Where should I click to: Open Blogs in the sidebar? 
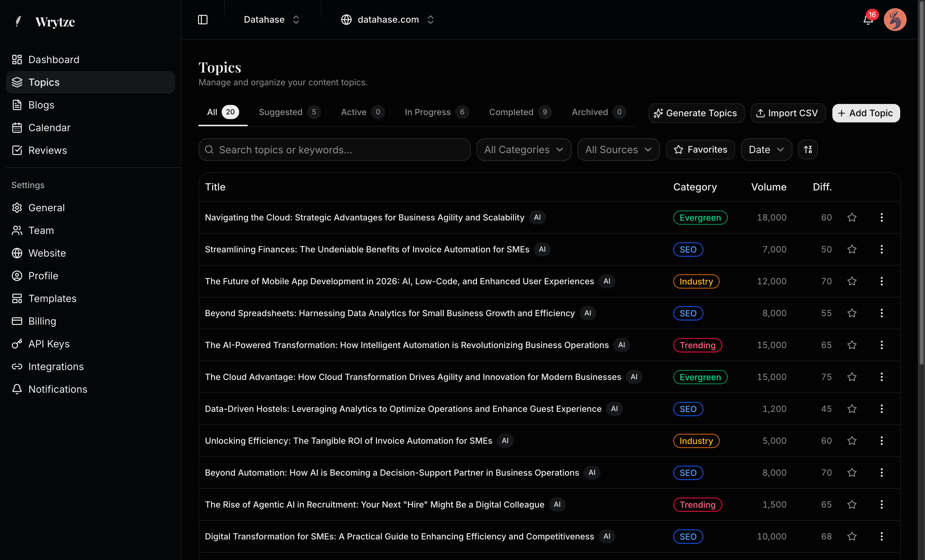tap(90, 105)
